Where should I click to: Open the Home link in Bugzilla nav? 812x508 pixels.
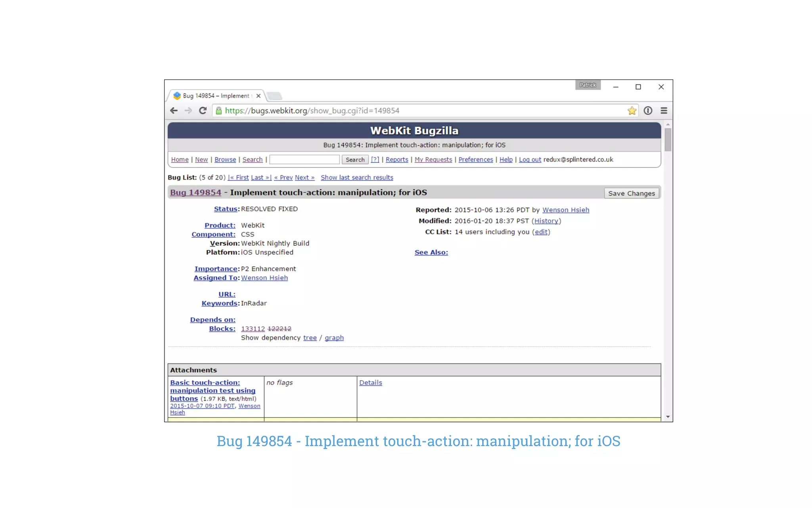(180, 160)
